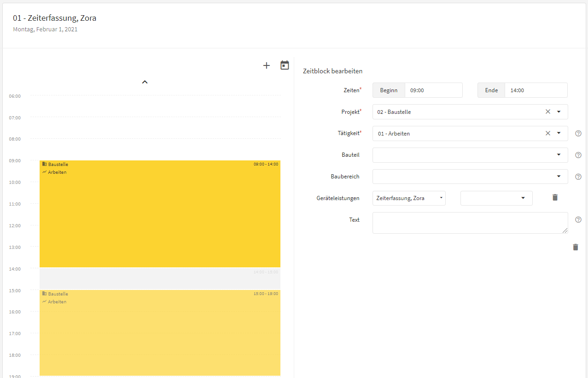Select the 15:00 - 19:00 Baustelle block
Image resolution: width=588 pixels, height=378 pixels.
click(160, 333)
